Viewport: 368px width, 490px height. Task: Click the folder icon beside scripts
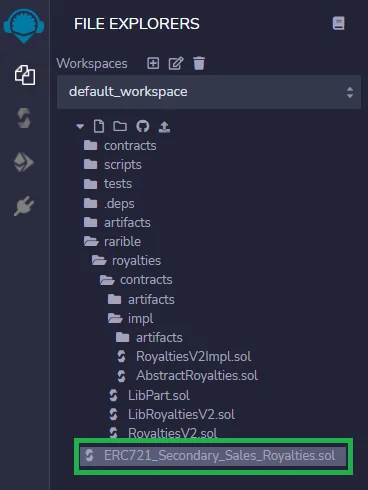coord(91,164)
